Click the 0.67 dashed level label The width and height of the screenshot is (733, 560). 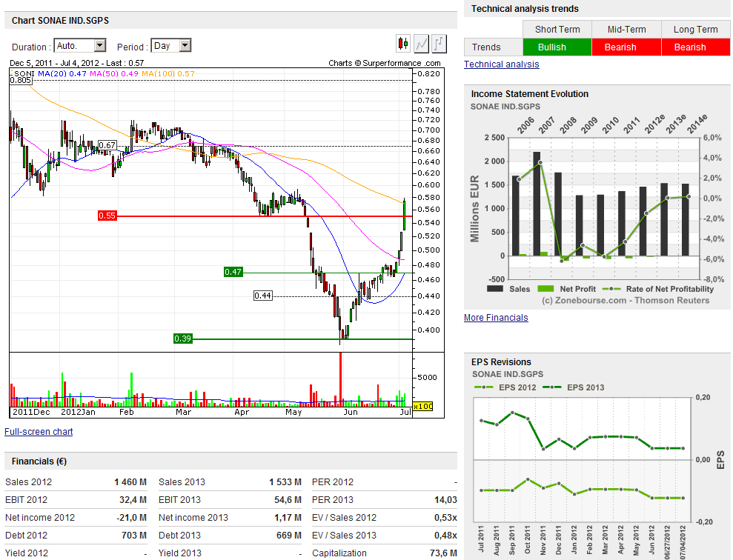point(107,145)
